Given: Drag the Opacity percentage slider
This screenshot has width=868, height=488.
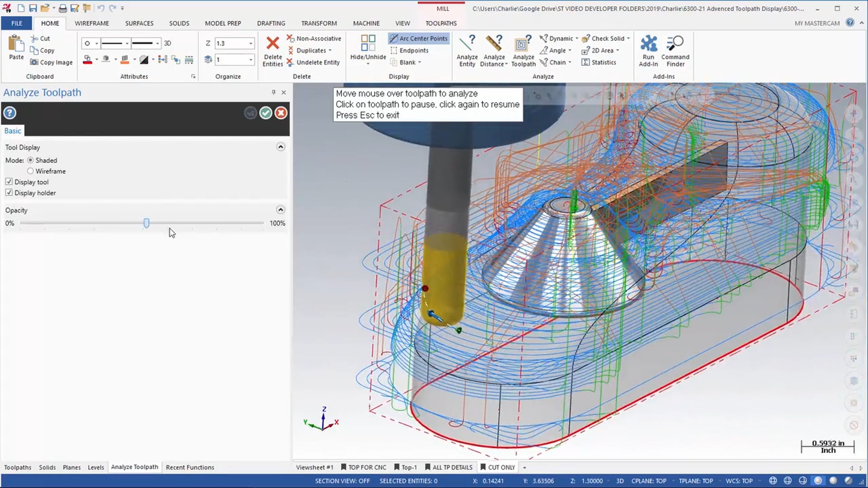Looking at the screenshot, I should 146,223.
